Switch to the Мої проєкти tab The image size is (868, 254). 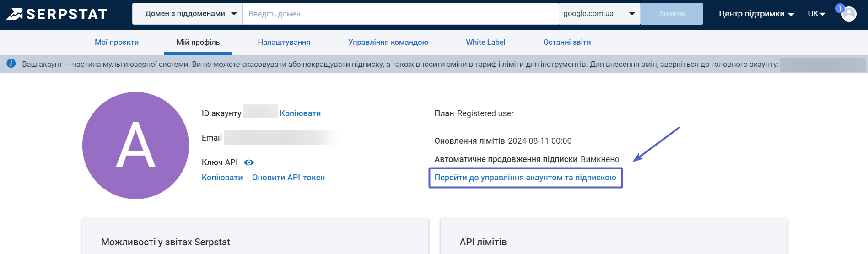click(x=117, y=42)
